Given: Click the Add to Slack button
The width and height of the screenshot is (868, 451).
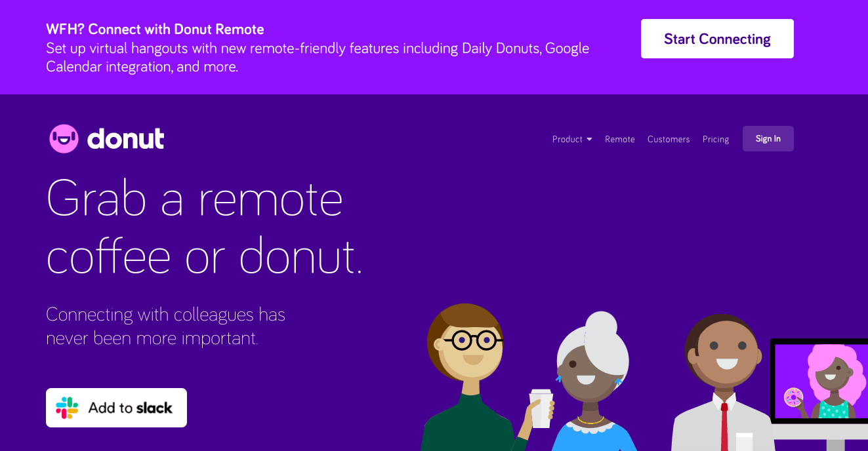Looking at the screenshot, I should [116, 408].
